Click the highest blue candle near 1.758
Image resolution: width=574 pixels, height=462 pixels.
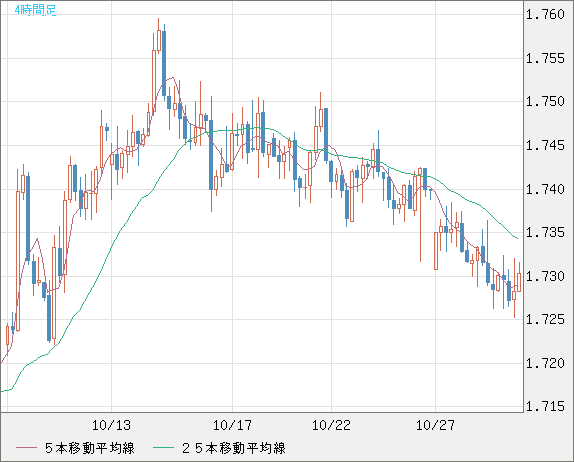[x=164, y=64]
